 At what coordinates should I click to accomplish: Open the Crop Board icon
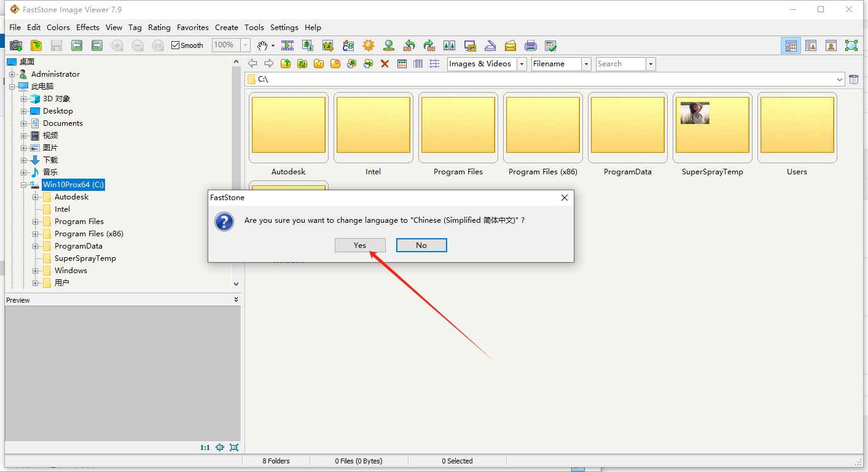tap(328, 45)
